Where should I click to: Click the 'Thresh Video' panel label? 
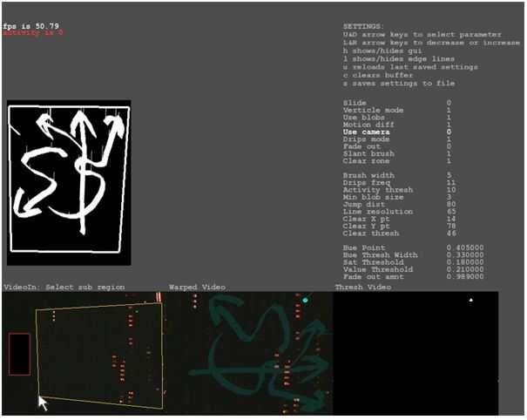pos(363,288)
